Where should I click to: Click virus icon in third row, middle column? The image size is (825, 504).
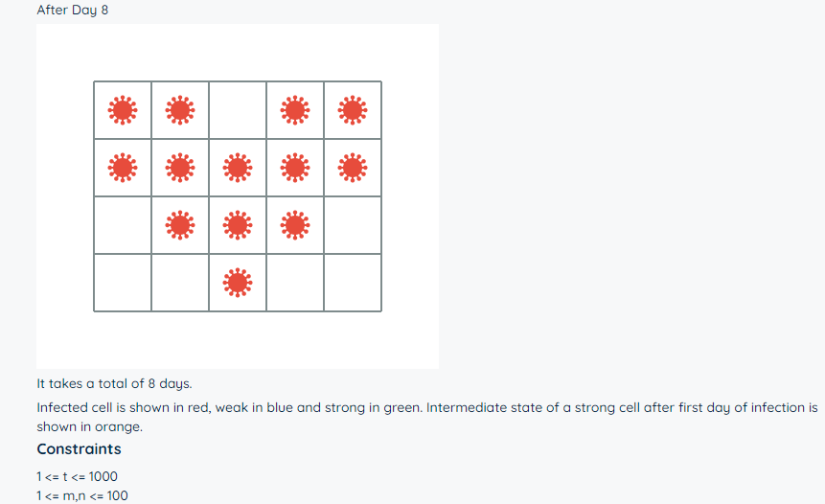pyautogui.click(x=238, y=225)
